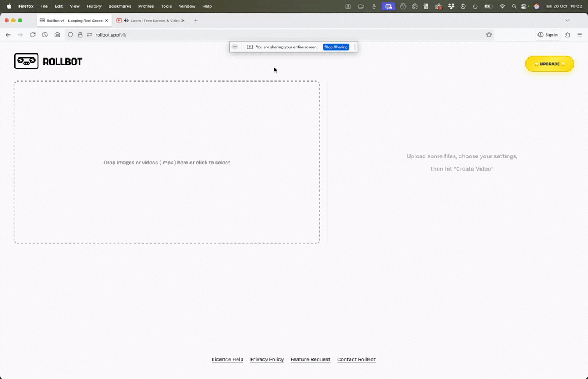Click the site padlock icon
The width and height of the screenshot is (588, 379).
[80, 35]
